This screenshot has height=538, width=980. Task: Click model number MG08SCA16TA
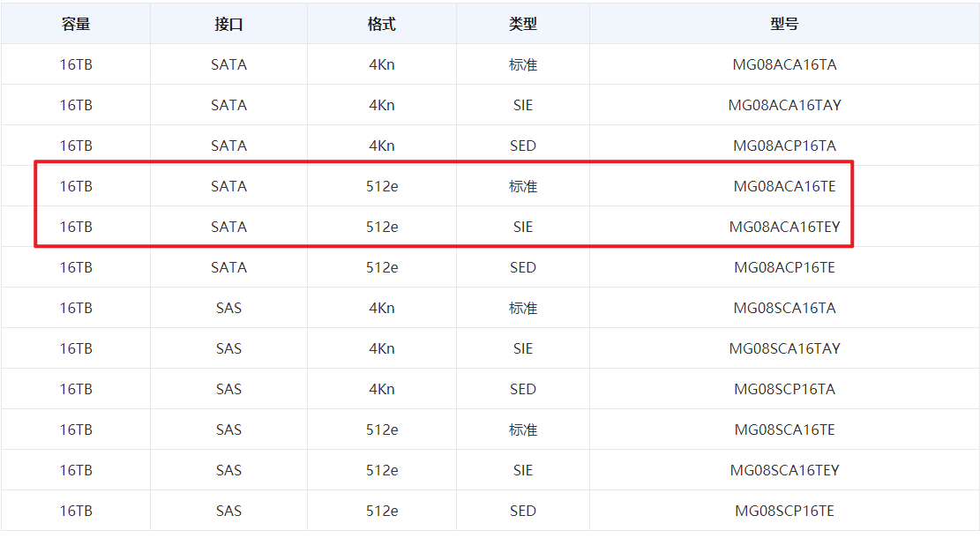[x=784, y=308]
